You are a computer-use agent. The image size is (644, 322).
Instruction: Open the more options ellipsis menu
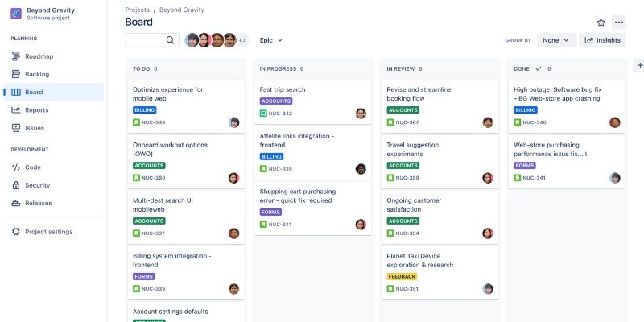pyautogui.click(x=618, y=23)
